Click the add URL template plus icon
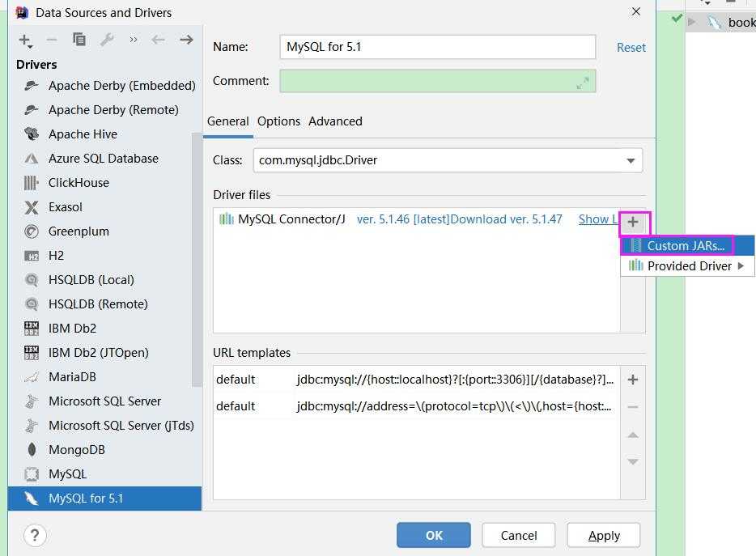Viewport: 756px width, 556px height. click(x=633, y=380)
